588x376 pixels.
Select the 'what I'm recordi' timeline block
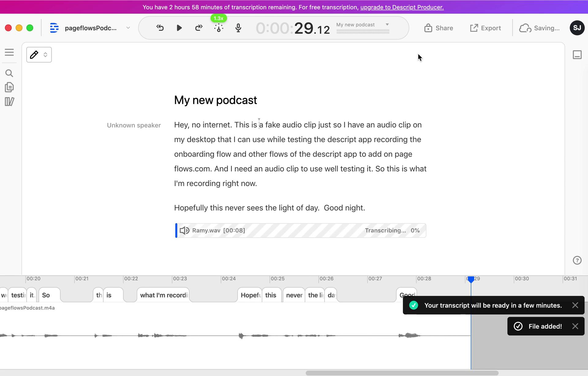point(163,295)
